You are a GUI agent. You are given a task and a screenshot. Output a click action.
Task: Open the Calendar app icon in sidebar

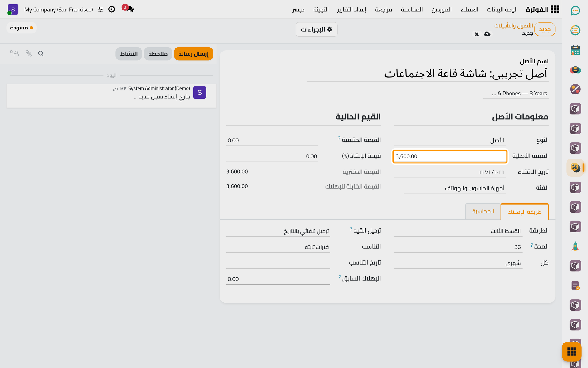(575, 50)
